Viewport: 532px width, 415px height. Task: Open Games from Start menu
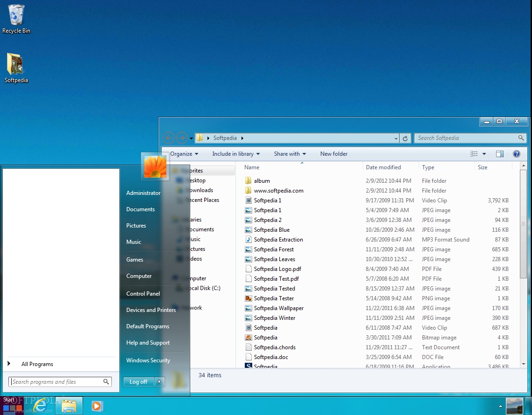pyautogui.click(x=135, y=260)
